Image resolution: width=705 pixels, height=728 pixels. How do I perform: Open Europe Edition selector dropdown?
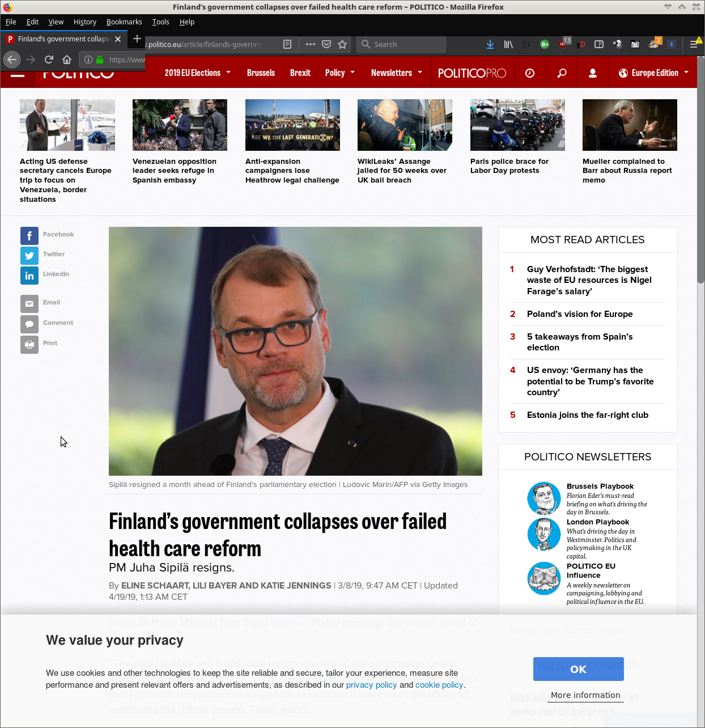[653, 73]
